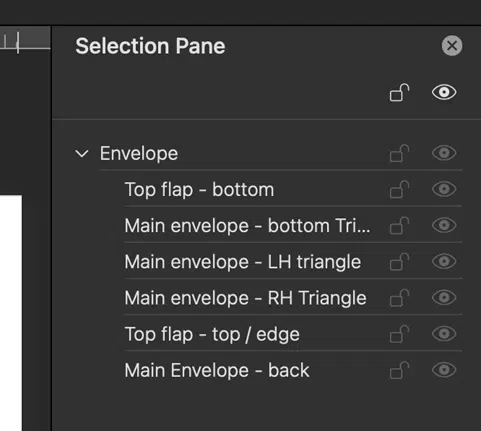Screen dimensions: 481x431
Task: Lock Main envelope - bottom Tri item
Action: click(399, 226)
